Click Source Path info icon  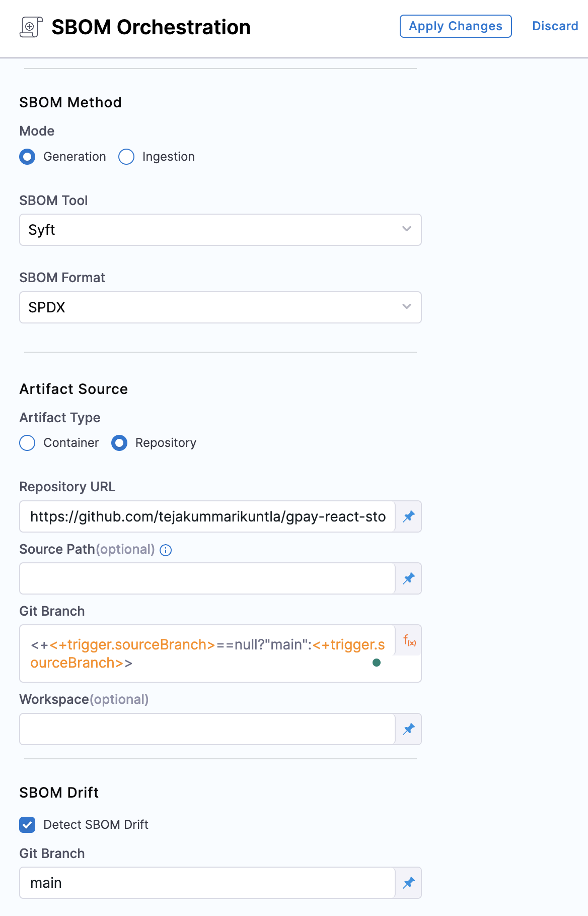point(166,550)
